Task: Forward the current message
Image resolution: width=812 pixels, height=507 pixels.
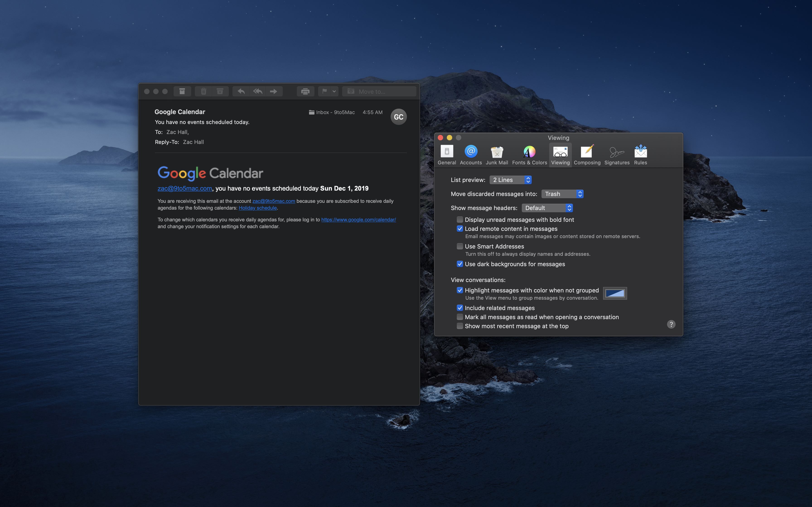Action: [274, 91]
